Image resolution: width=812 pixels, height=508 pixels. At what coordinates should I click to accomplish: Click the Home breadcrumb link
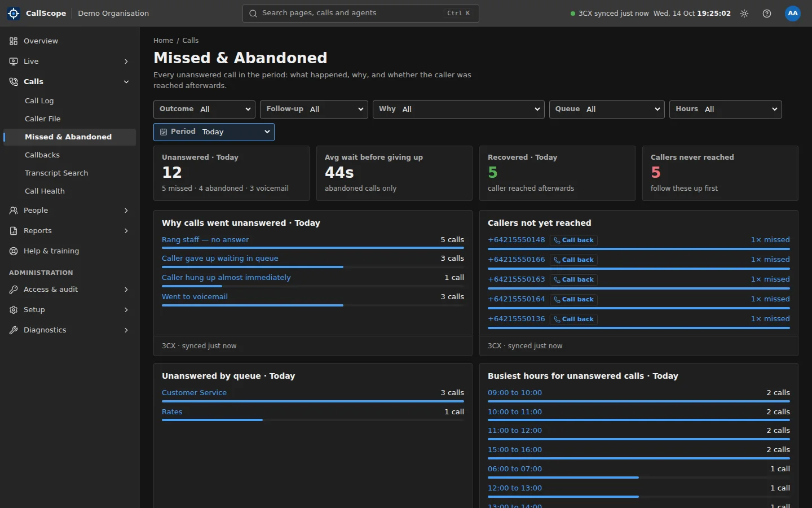tap(164, 41)
